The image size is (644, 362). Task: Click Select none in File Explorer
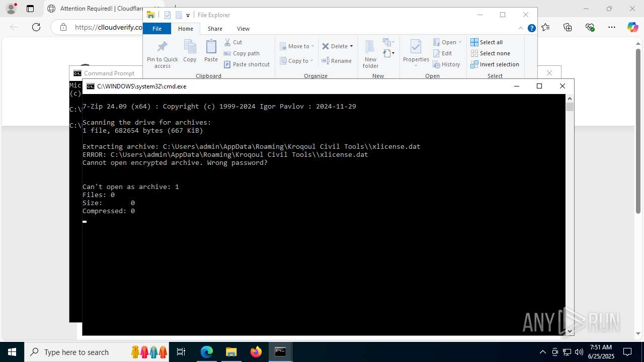491,53
